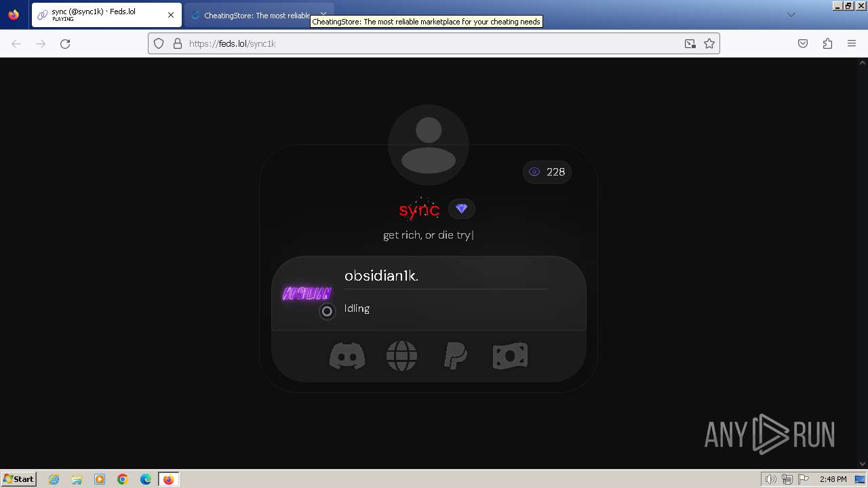Image resolution: width=868 pixels, height=488 pixels.
Task: Click the purple diamond premium badge
Action: [462, 209]
